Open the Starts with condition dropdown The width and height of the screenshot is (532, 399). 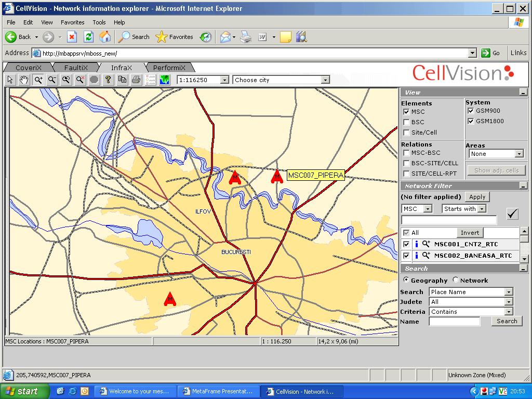click(482, 209)
